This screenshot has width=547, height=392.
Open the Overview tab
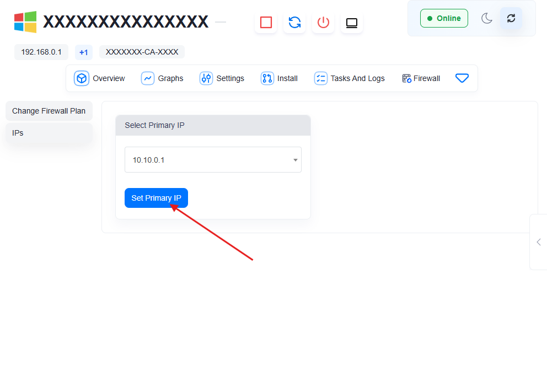point(100,78)
